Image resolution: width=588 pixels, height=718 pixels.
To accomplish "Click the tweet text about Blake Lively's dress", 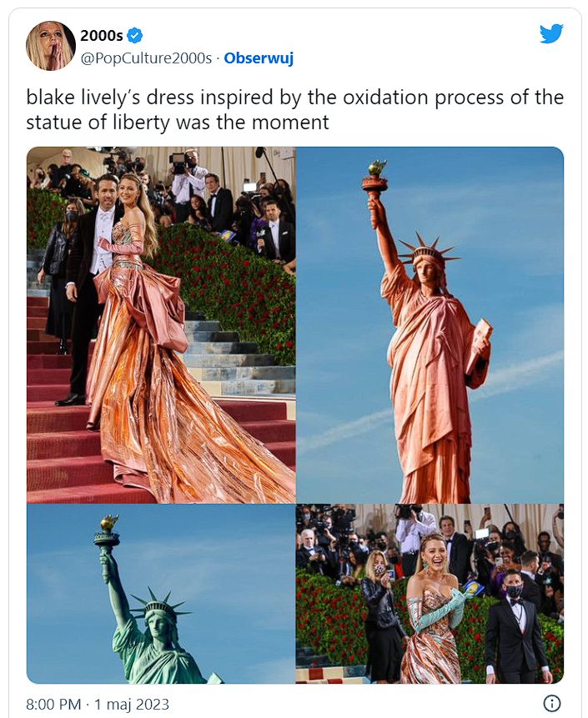I will click(294, 110).
